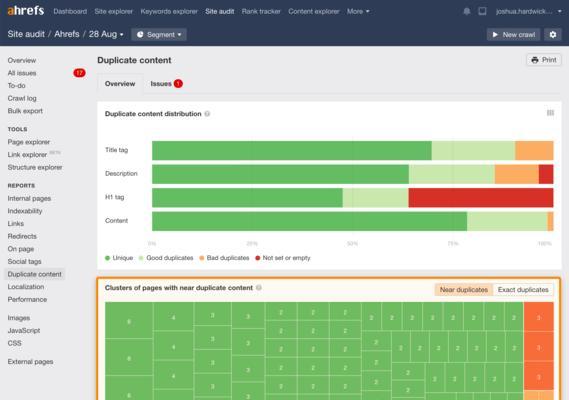Open the Performance report
The image size is (569, 400).
click(x=27, y=299)
